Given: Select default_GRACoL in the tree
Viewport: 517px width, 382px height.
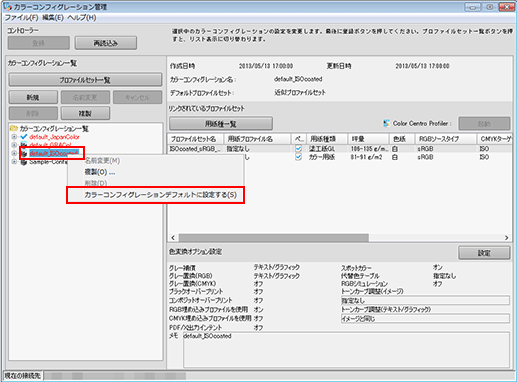Looking at the screenshot, I should coord(50,145).
